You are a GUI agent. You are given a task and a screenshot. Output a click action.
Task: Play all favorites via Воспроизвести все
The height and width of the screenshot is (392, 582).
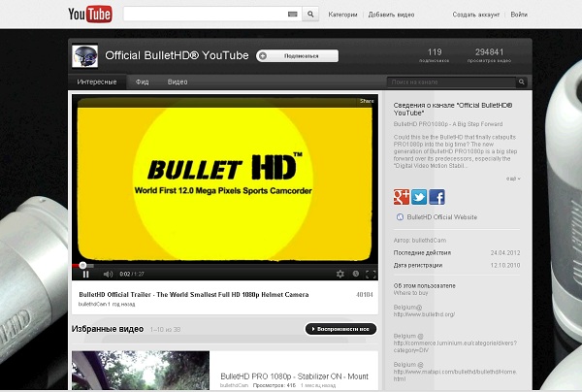click(340, 329)
